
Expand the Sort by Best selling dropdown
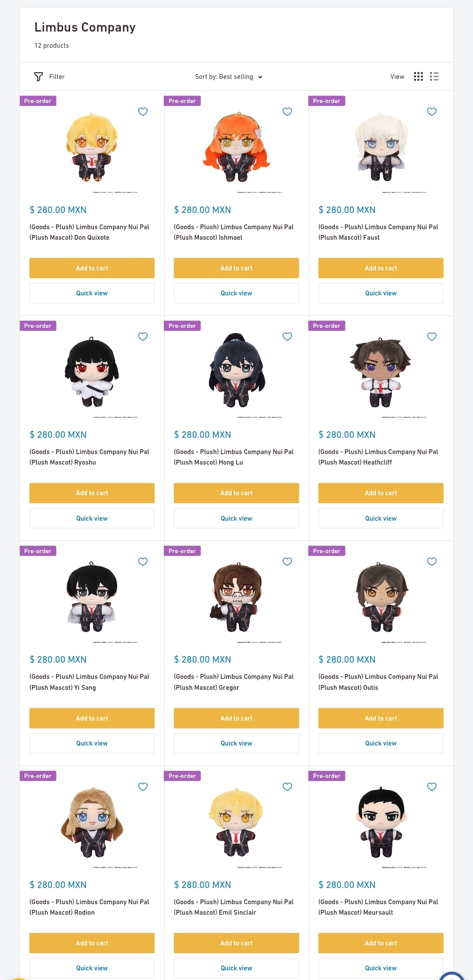(x=229, y=77)
